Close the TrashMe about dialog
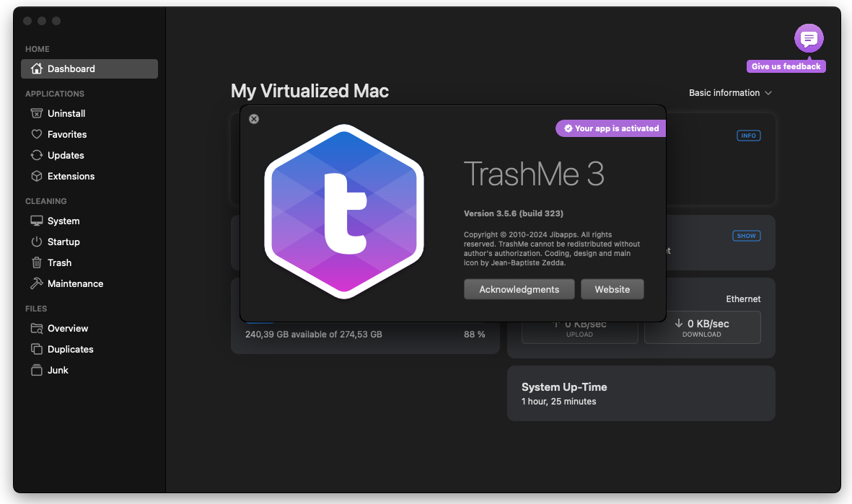The image size is (852, 504). (254, 119)
